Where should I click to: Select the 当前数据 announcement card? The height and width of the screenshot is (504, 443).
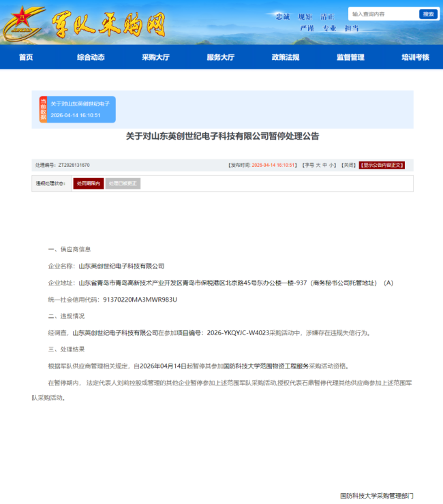(x=78, y=109)
